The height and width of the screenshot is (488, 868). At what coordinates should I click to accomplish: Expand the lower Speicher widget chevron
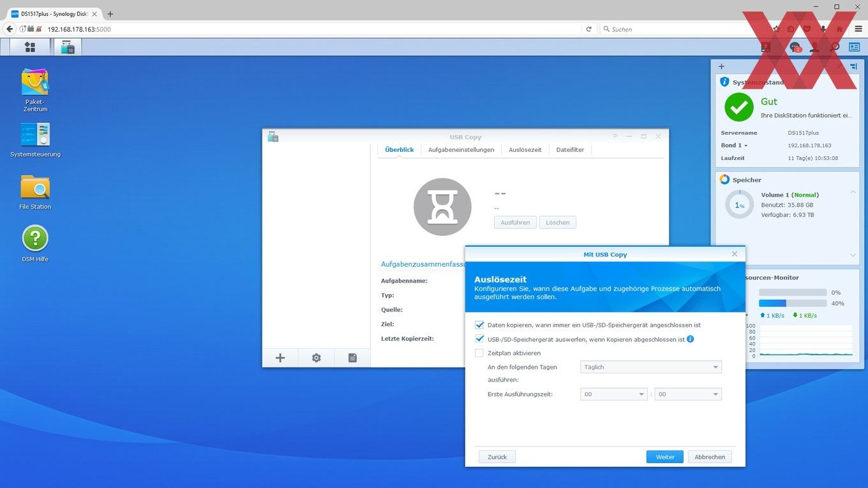[x=853, y=255]
